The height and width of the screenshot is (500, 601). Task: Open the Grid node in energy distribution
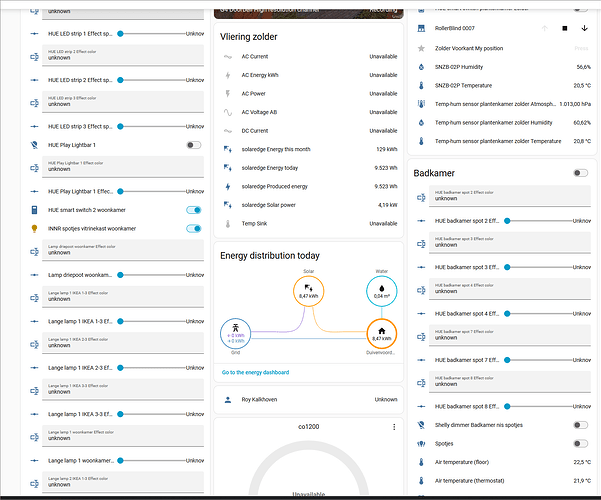point(235,334)
